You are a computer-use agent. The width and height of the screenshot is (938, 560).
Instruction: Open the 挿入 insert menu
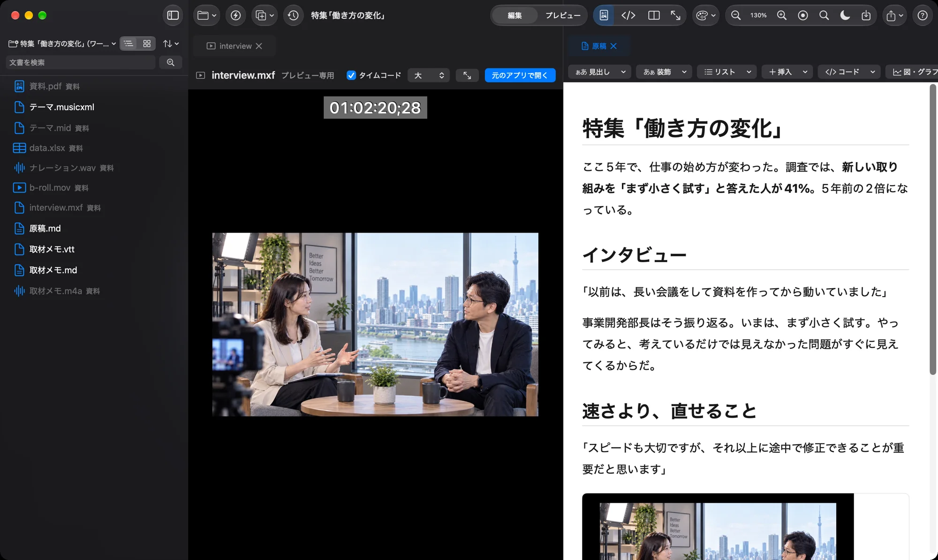(787, 72)
